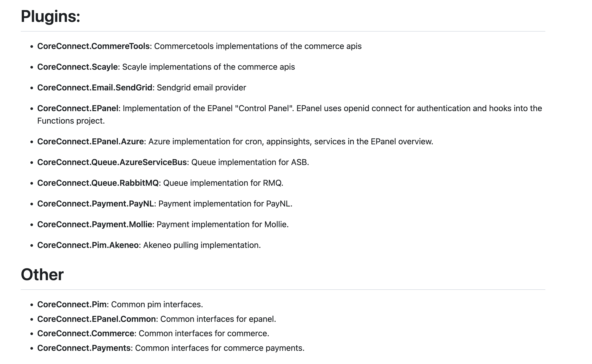Viewport: 592px width, 364px height.
Task: Click CoreConnect.Email.SendGrid in the list
Action: coord(95,88)
